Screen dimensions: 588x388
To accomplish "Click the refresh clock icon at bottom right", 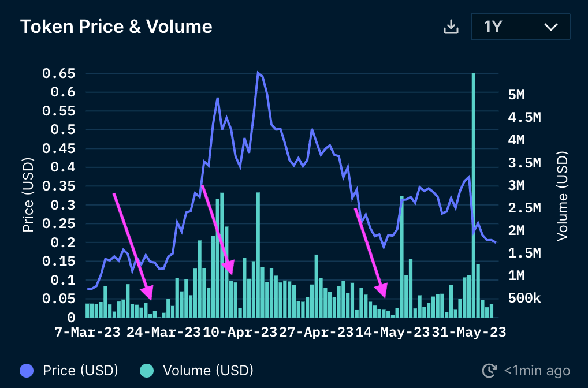I will 489,371.
